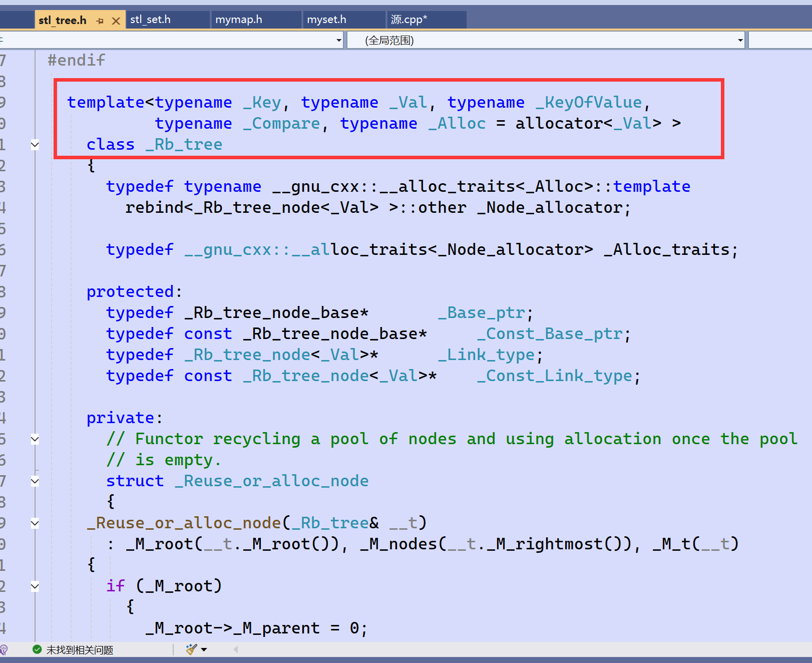Open the mymap.h tab
This screenshot has height=663, width=812.
(256, 20)
